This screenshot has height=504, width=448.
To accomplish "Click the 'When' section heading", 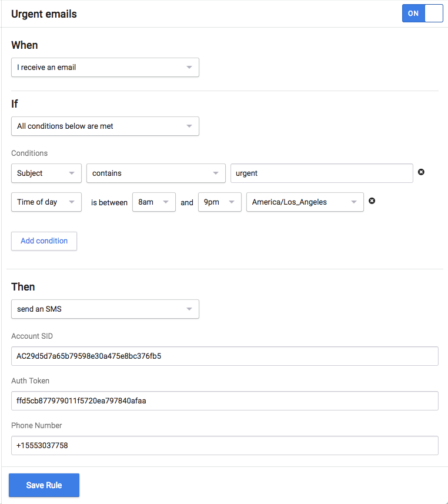I will (x=25, y=45).
